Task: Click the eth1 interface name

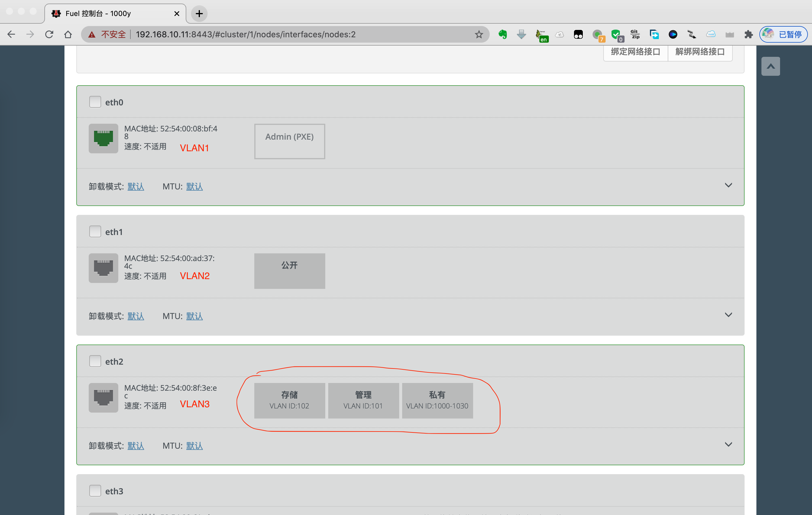Action: click(114, 232)
